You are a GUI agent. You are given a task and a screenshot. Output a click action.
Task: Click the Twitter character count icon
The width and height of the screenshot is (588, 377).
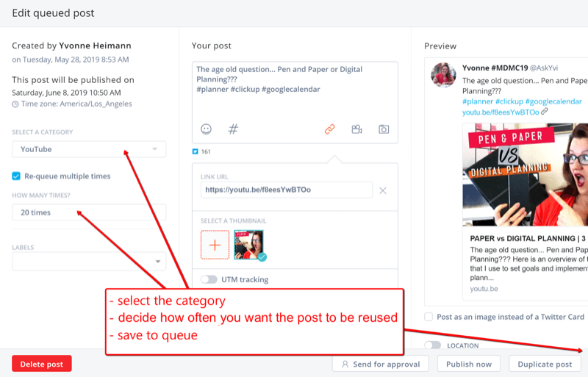pyautogui.click(x=195, y=151)
